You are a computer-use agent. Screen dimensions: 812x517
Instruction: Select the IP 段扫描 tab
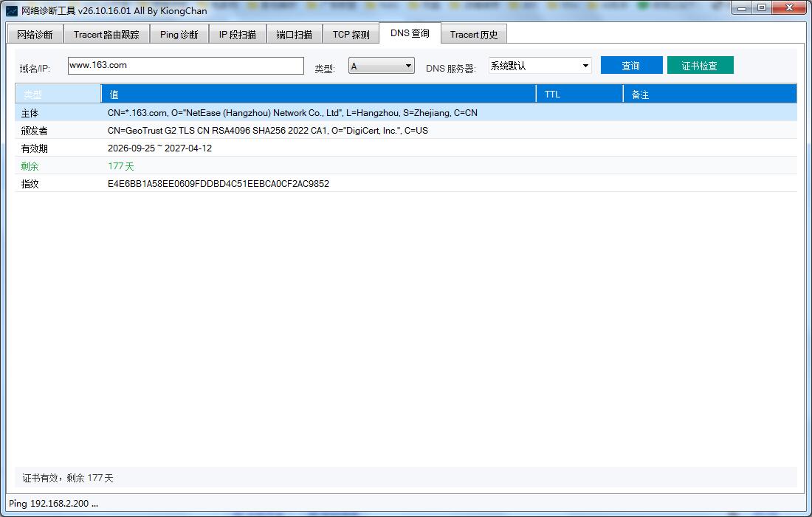[237, 34]
